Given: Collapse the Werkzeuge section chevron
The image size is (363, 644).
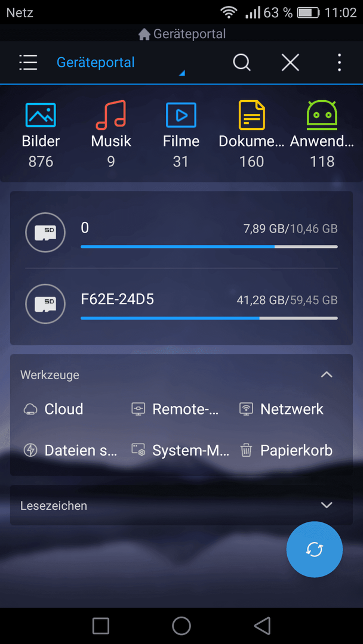Looking at the screenshot, I should pyautogui.click(x=327, y=374).
